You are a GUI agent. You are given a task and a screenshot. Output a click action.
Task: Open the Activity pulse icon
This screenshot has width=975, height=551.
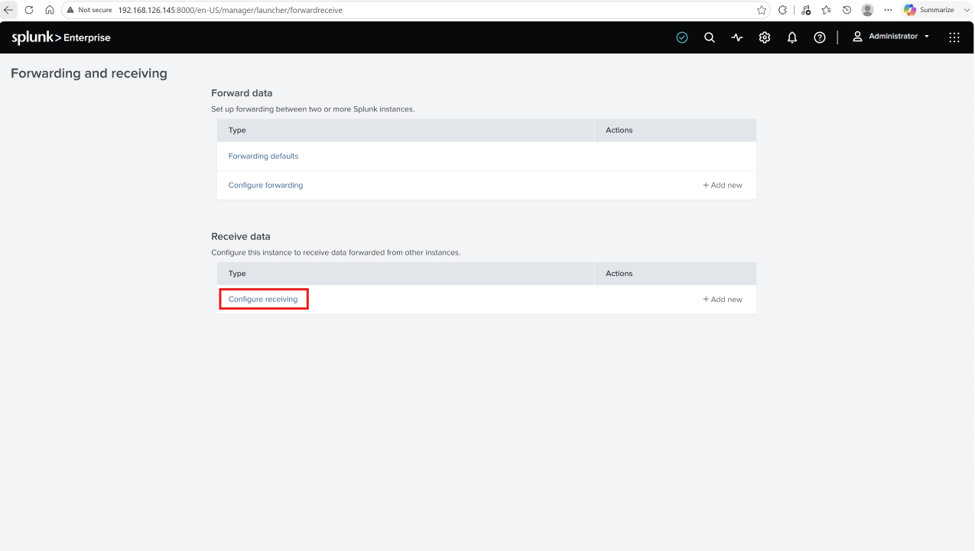pyautogui.click(x=737, y=37)
